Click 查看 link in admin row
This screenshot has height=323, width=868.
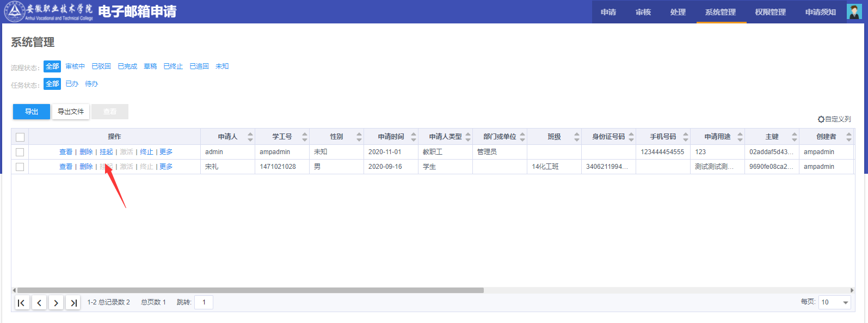tap(66, 152)
